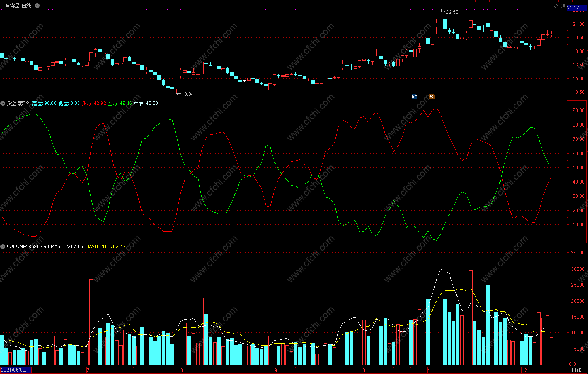The height and width of the screenshot is (374, 588).
Task: Toggle the side panel layout icon
Action: tap(563, 6)
